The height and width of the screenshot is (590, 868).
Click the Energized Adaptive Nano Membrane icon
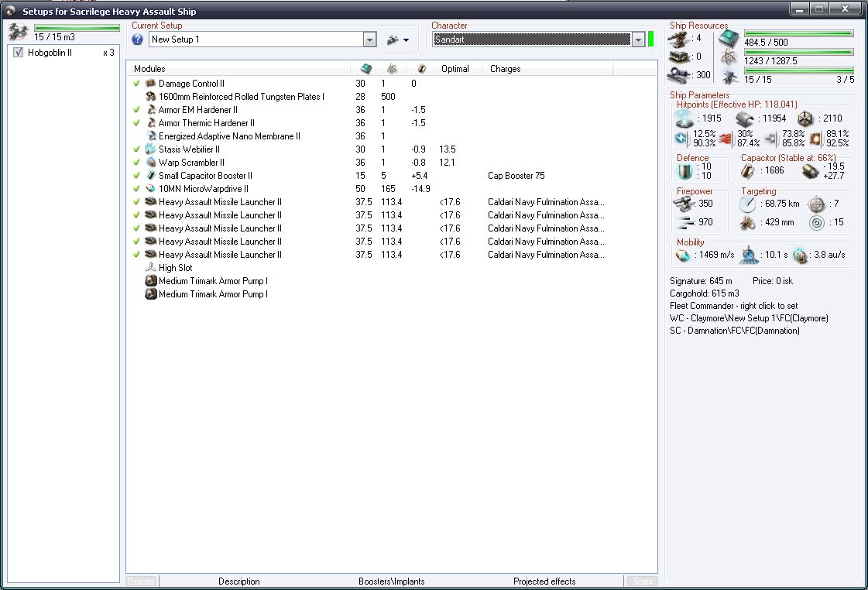point(150,136)
